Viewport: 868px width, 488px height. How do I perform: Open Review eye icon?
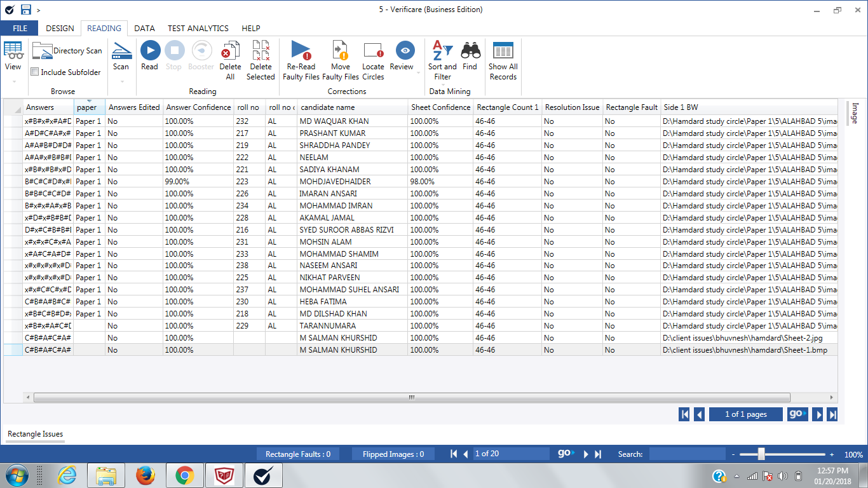pyautogui.click(x=405, y=51)
